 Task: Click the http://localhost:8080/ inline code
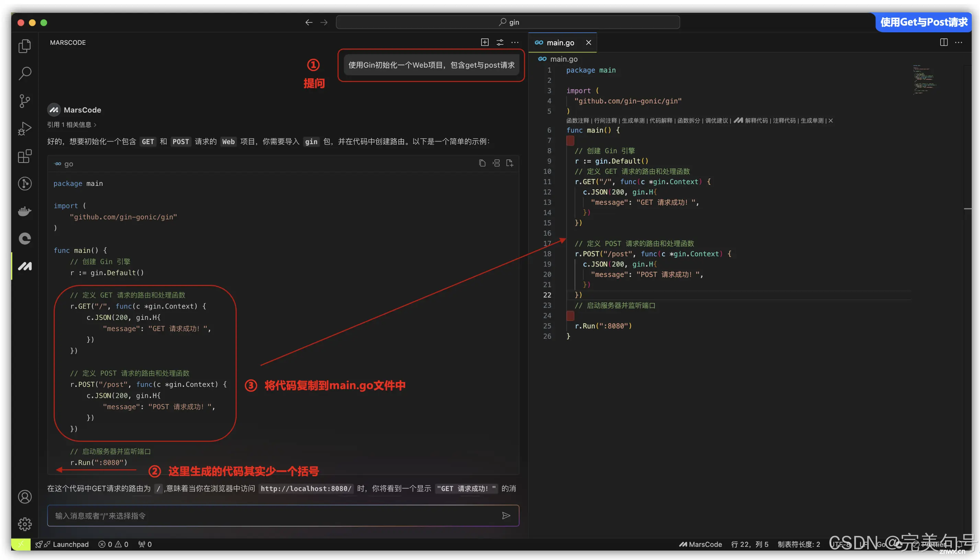pyautogui.click(x=306, y=489)
